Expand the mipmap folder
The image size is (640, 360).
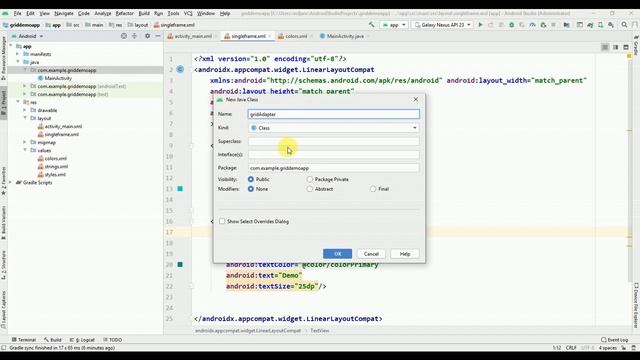click(24, 142)
